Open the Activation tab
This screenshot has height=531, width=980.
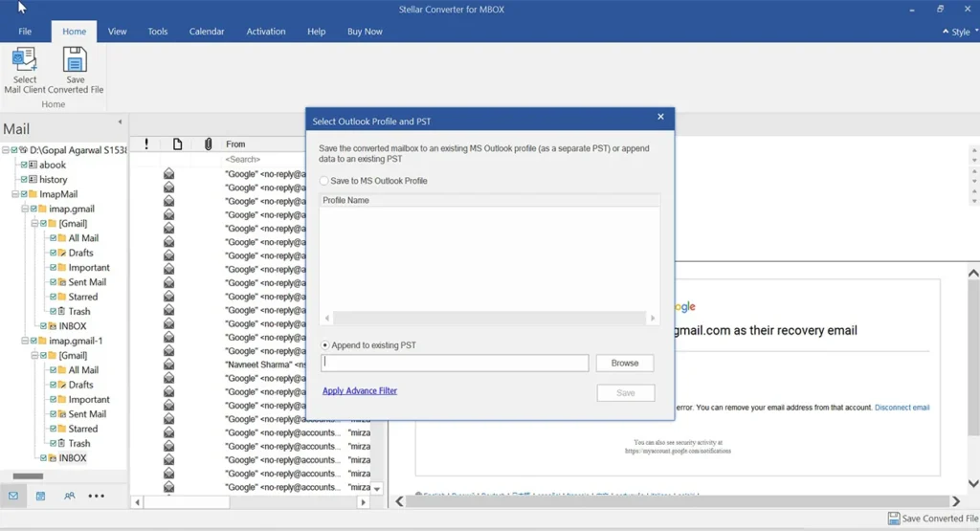click(266, 32)
